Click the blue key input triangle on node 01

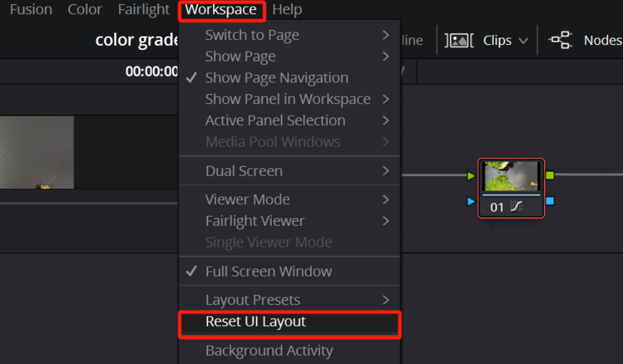[x=472, y=201]
